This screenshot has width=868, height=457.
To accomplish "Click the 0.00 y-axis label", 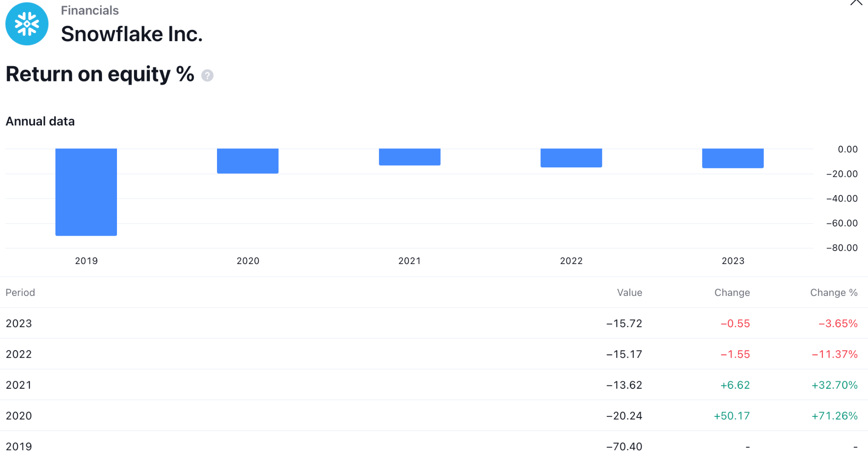I will 848,149.
